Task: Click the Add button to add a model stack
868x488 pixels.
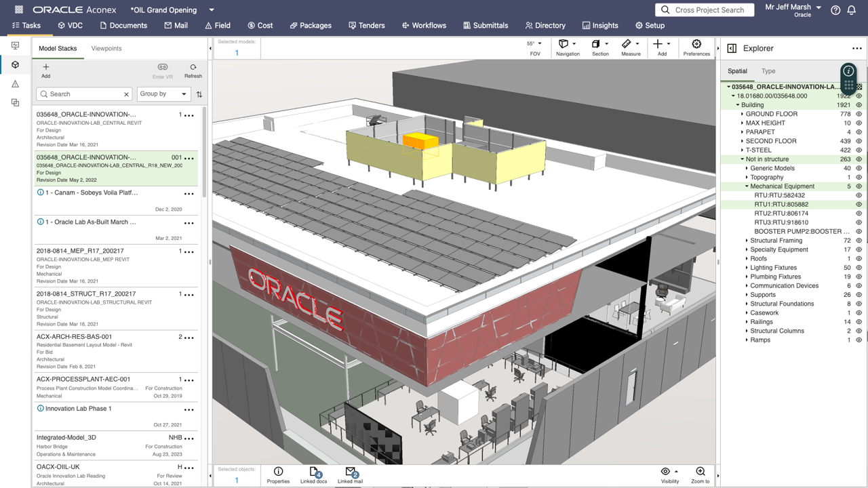Action: click(45, 68)
